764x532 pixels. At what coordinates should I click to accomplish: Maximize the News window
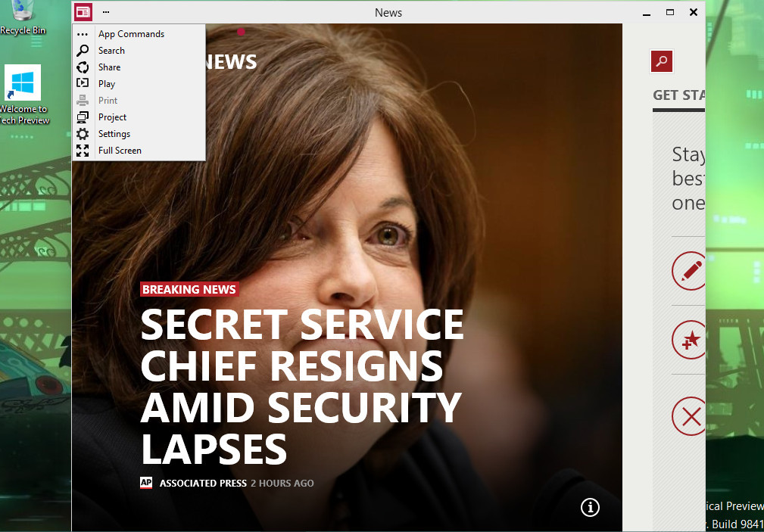point(669,12)
